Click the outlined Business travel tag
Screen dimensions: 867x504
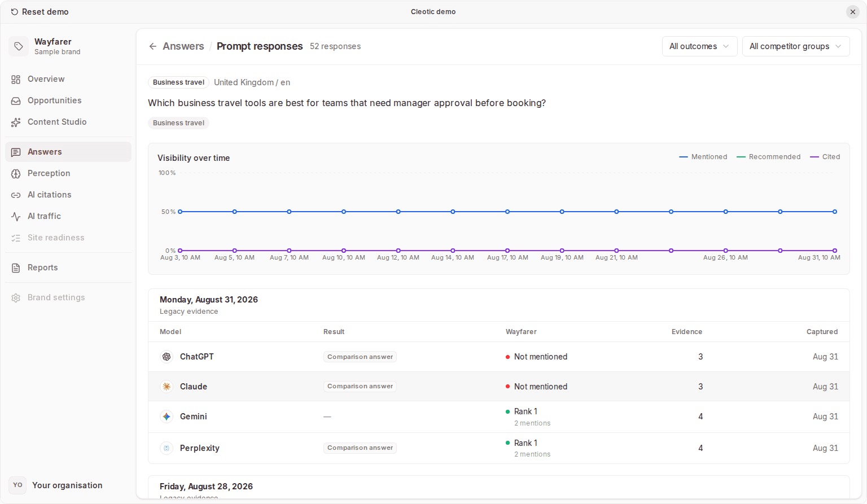(178, 82)
